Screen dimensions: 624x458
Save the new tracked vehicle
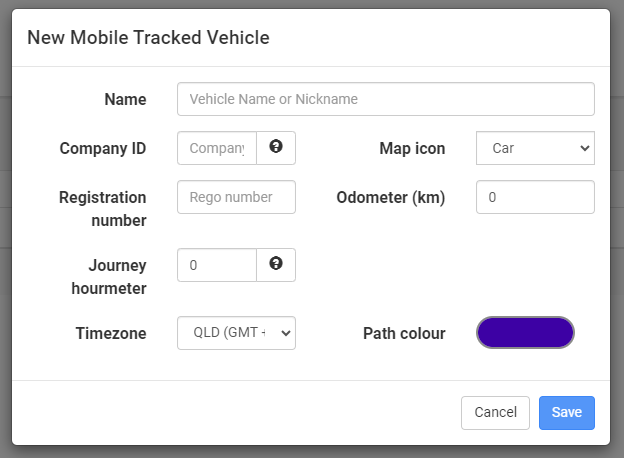567,413
